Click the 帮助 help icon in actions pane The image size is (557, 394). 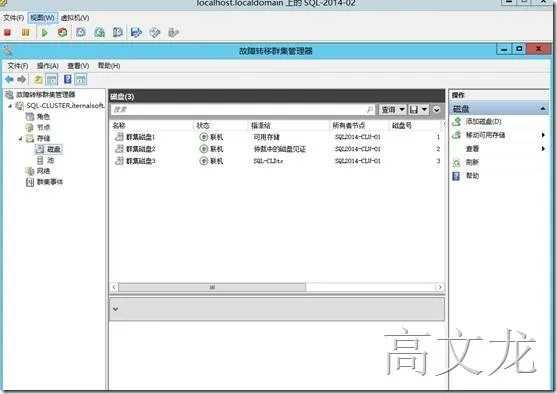click(x=456, y=176)
